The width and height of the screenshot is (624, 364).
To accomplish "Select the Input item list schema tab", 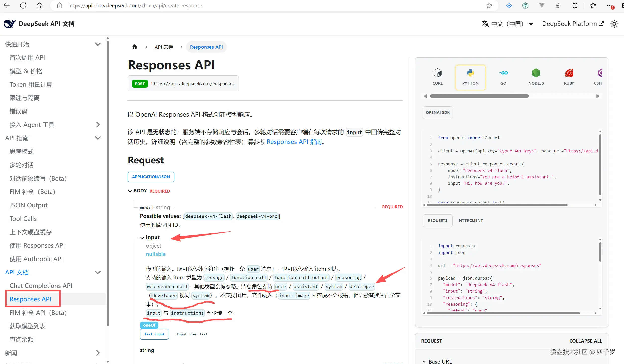I will (x=192, y=334).
